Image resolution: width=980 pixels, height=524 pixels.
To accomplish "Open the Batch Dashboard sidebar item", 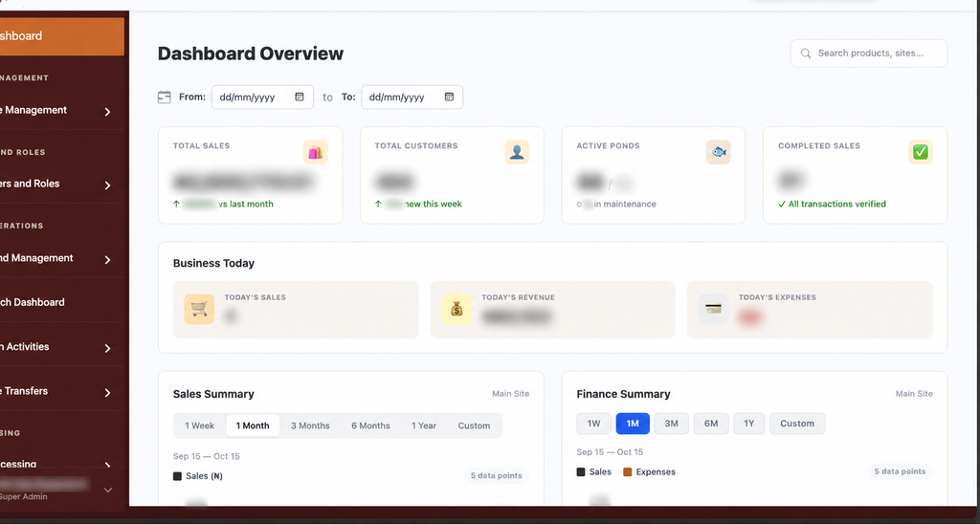I will click(62, 302).
